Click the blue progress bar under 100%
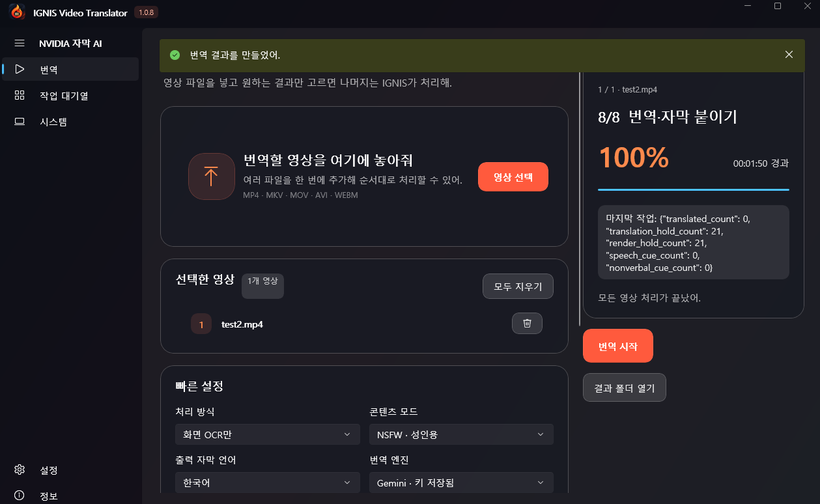 (694, 190)
